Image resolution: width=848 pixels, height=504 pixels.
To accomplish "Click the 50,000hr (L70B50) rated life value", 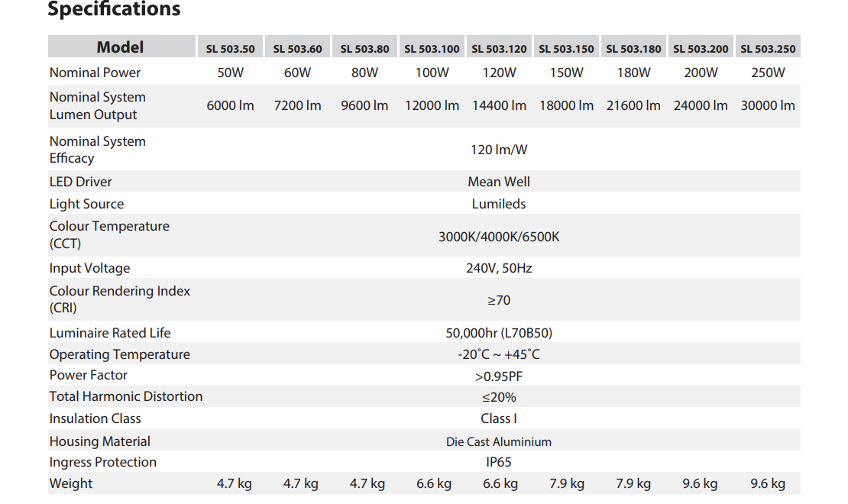I will pyautogui.click(x=499, y=333).
